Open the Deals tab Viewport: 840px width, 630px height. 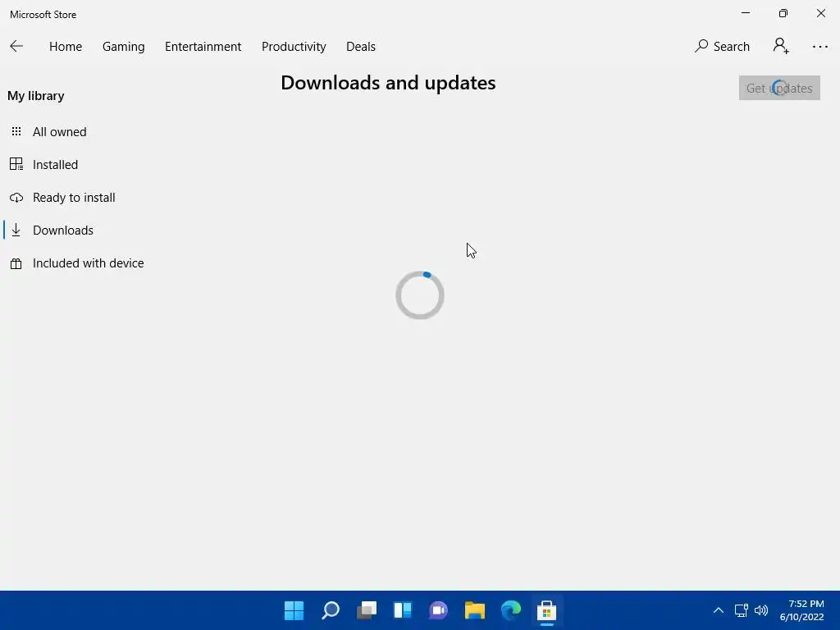point(361,47)
